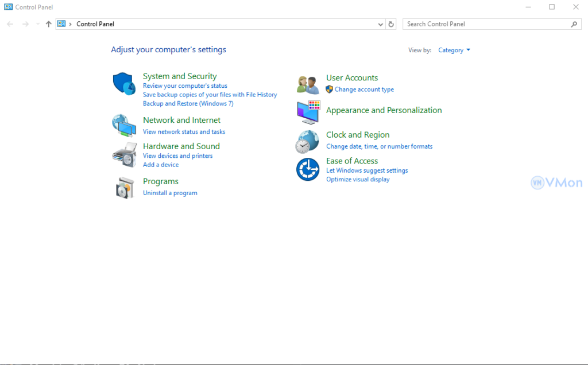Refresh the Control Panel view
Screen dimensions: 588x365
coord(392,24)
